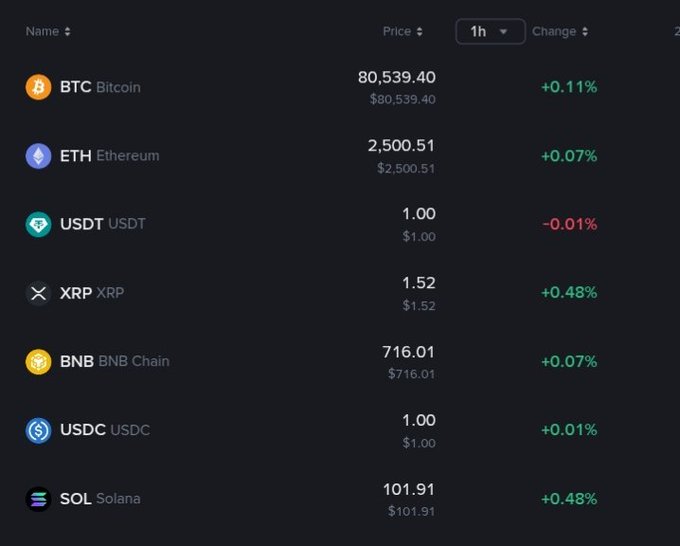The image size is (680, 546).
Task: Click the Name column header
Action: tap(42, 31)
